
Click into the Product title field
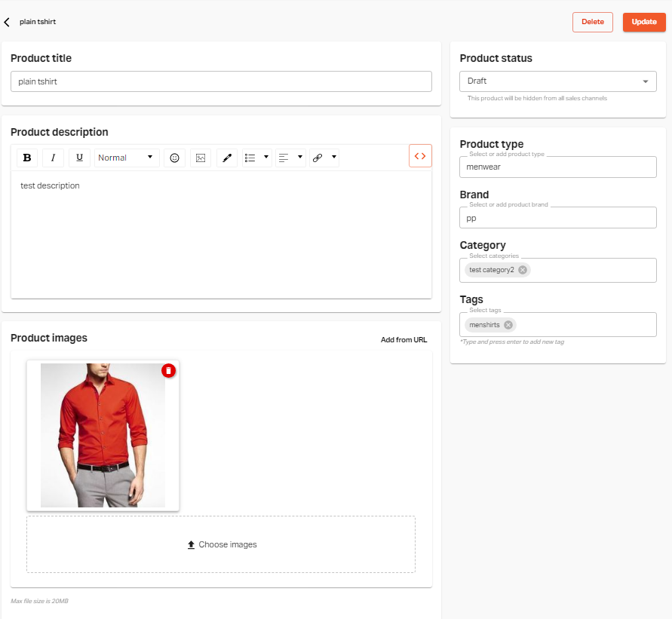pyautogui.click(x=221, y=81)
